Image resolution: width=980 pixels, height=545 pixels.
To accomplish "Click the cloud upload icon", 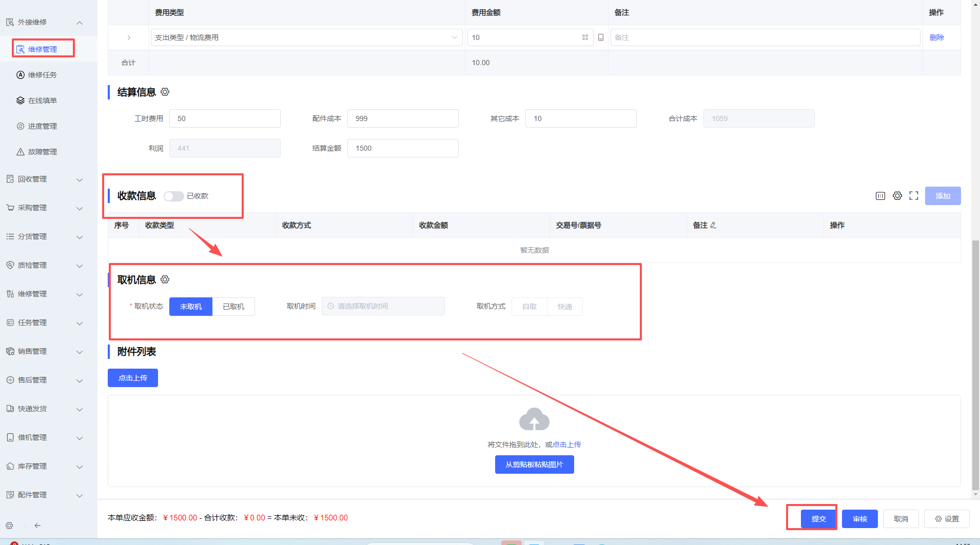I will coord(534,419).
